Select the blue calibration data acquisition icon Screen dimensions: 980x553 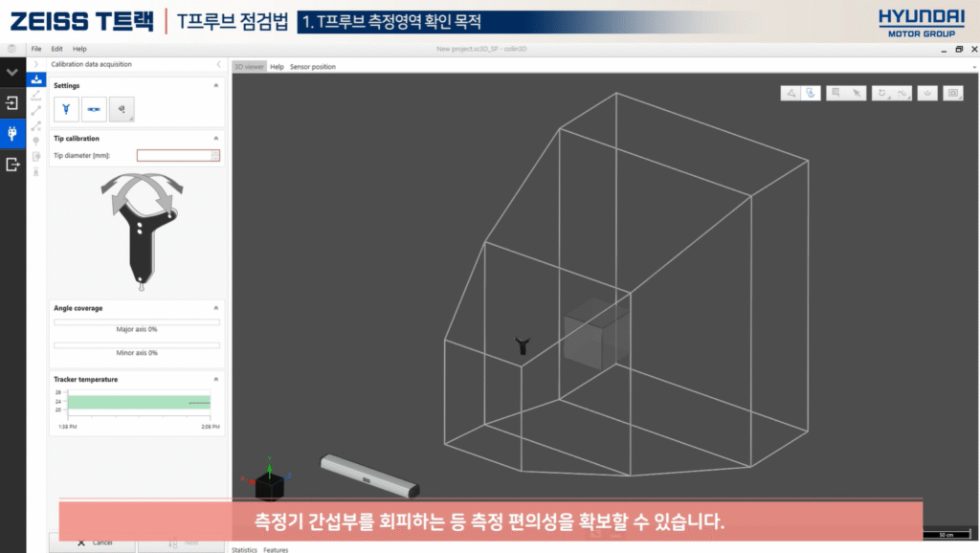point(36,79)
